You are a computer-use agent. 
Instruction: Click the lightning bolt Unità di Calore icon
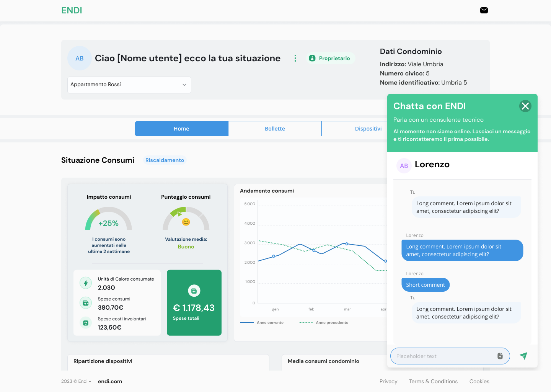click(x=86, y=283)
